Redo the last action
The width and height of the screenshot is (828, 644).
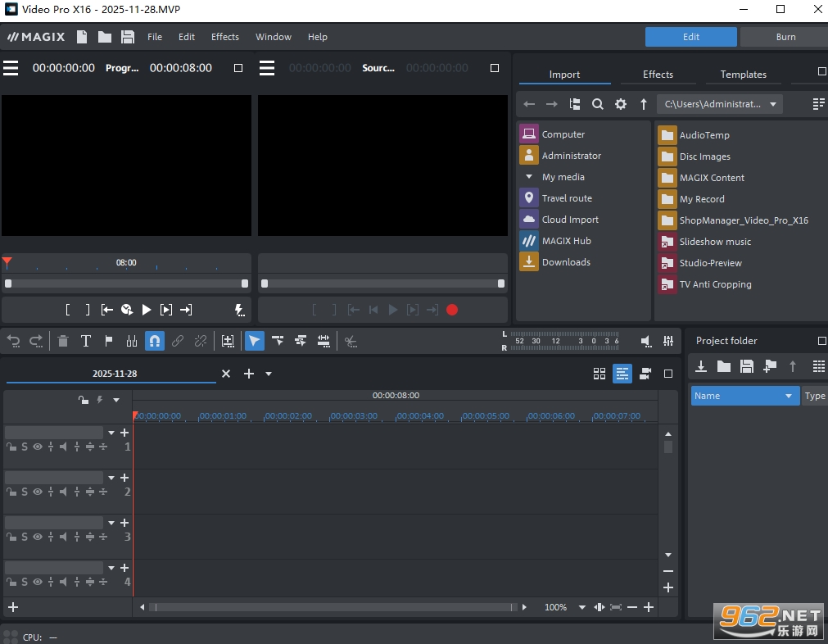[36, 342]
